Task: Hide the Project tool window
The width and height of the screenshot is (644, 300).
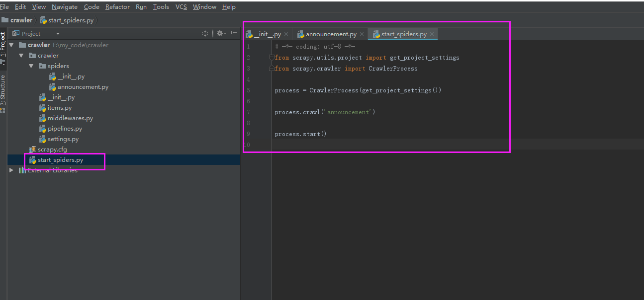Action: click(x=234, y=33)
